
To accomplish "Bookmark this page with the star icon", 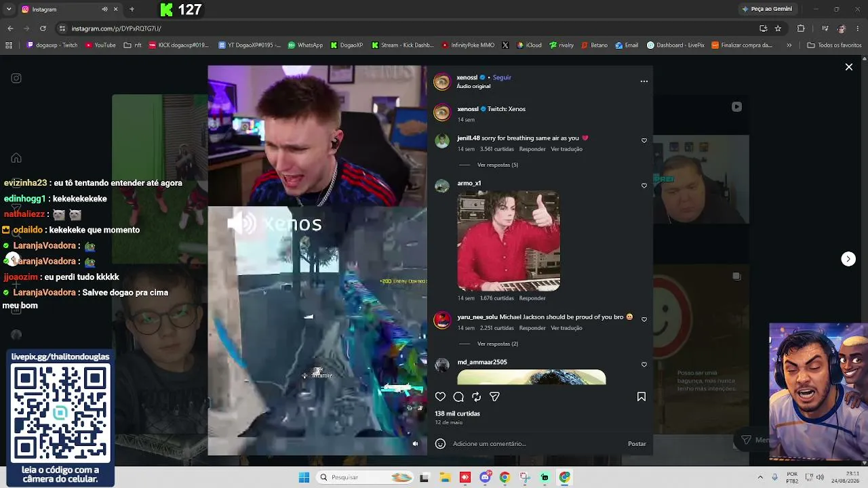I will [778, 28].
